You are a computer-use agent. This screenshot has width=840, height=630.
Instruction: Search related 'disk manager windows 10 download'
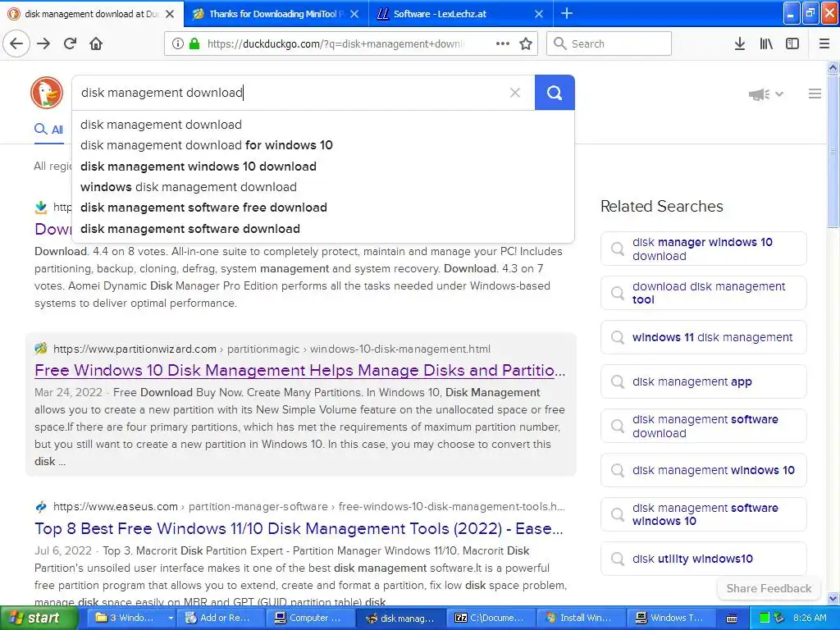(703, 249)
